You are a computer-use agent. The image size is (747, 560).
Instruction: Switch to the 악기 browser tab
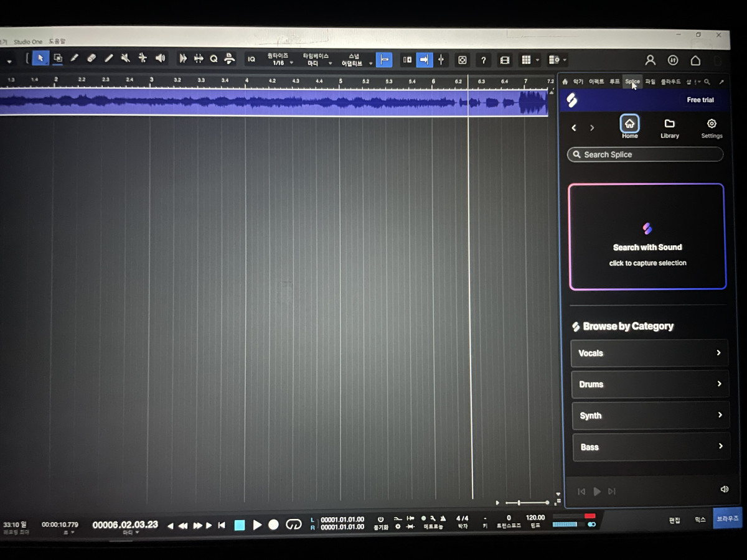tap(578, 82)
